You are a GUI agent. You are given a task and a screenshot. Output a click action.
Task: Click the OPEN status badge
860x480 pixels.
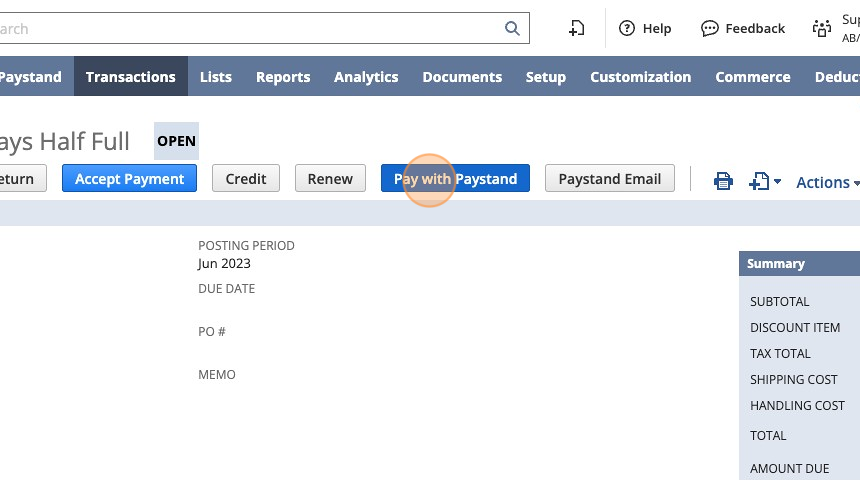point(176,141)
